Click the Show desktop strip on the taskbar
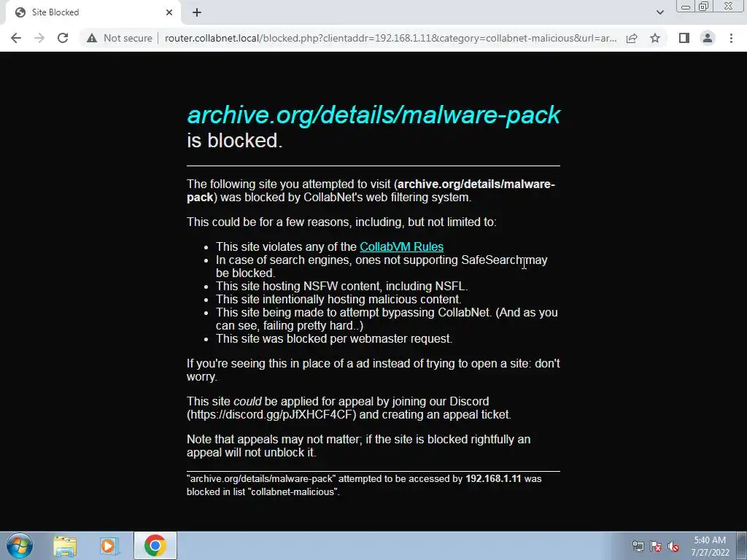Image resolution: width=747 pixels, height=560 pixels. [742, 545]
